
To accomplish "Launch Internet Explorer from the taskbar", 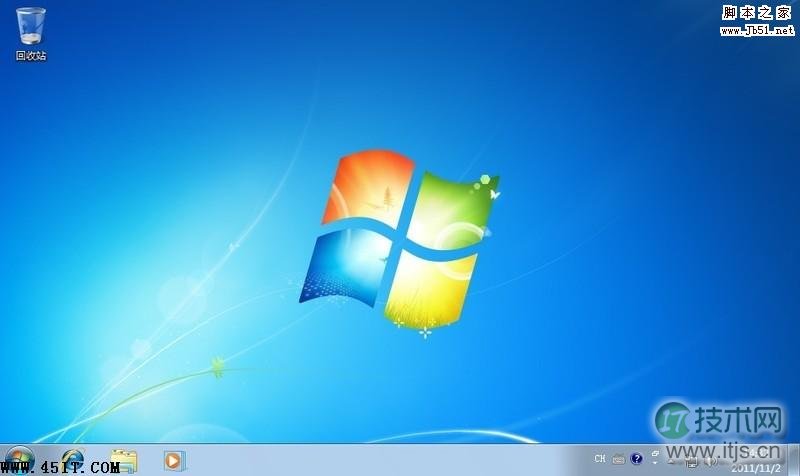I will click(72, 461).
